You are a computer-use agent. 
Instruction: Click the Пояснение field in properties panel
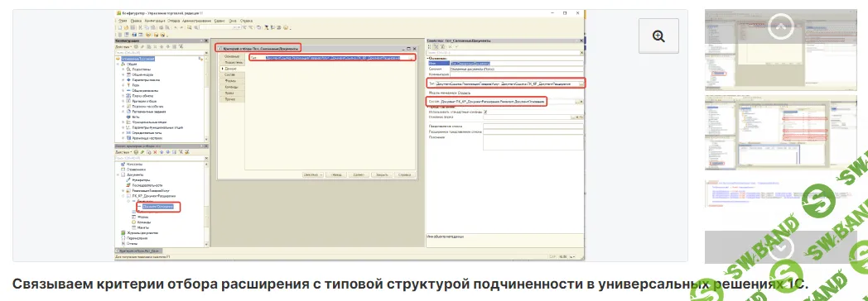[x=533, y=142]
